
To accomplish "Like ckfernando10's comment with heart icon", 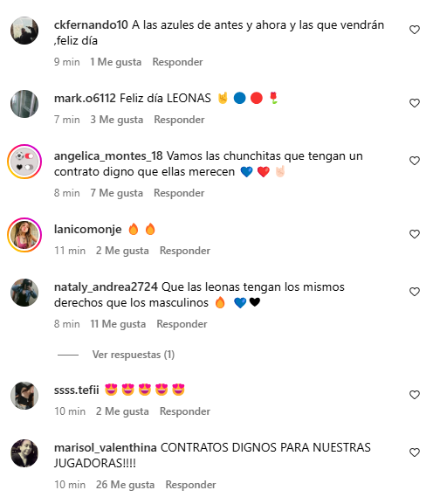I will (x=415, y=30).
